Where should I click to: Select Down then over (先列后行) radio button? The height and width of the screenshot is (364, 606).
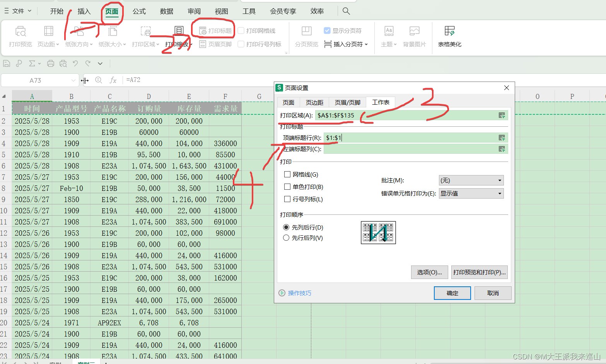tap(286, 227)
